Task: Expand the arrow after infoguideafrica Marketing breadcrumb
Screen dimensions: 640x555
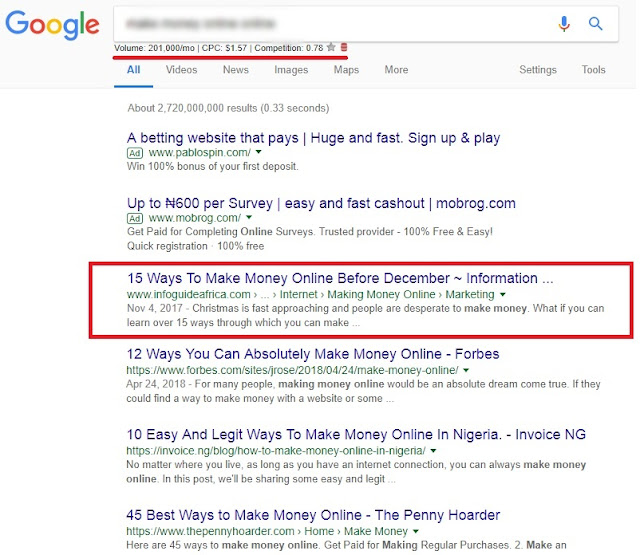Action: coord(503,294)
